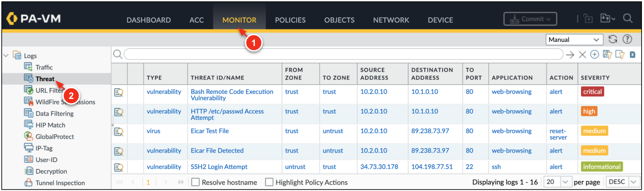Image resolution: width=644 pixels, height=191 pixels.
Task: Click inside the log filter search field
Action: [343, 54]
